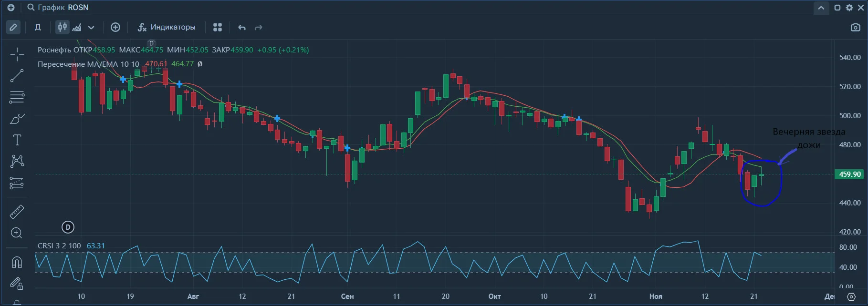Click the current price label 459.90
The width and height of the screenshot is (868, 306).
[x=850, y=174]
